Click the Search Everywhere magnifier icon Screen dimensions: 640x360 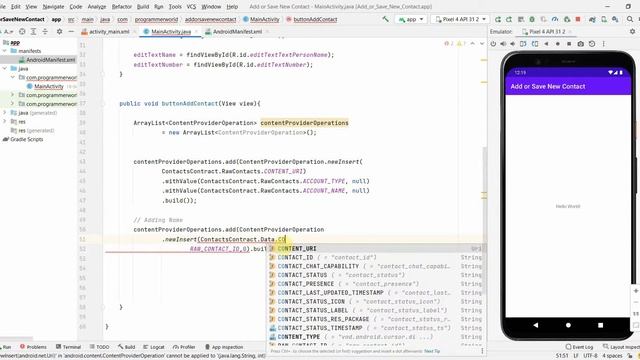click(630, 19)
